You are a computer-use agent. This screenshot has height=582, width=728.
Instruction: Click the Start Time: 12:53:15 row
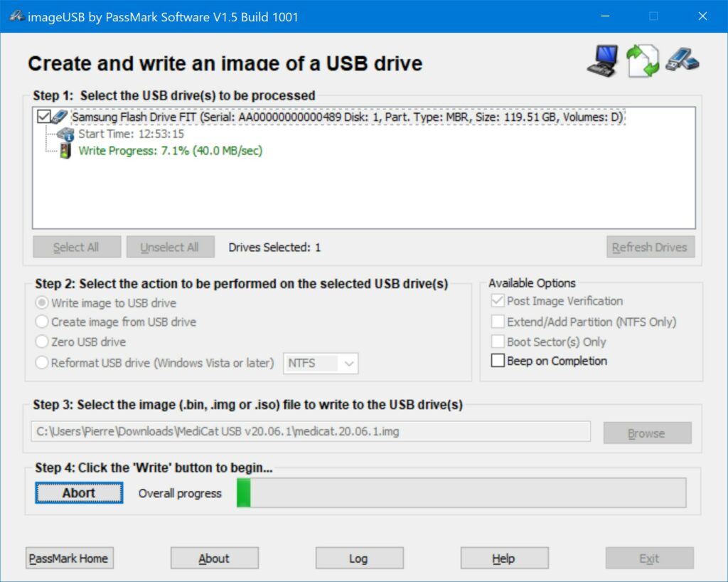[131, 134]
